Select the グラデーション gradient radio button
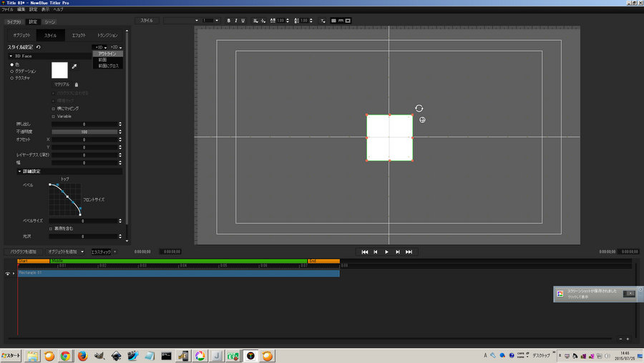 [12, 71]
